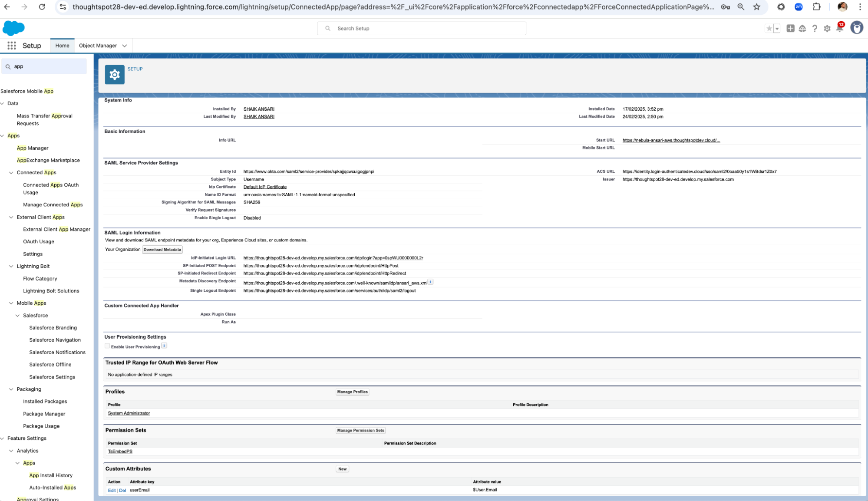
Task: Open the Setup gear icon
Action: pyautogui.click(x=827, y=28)
